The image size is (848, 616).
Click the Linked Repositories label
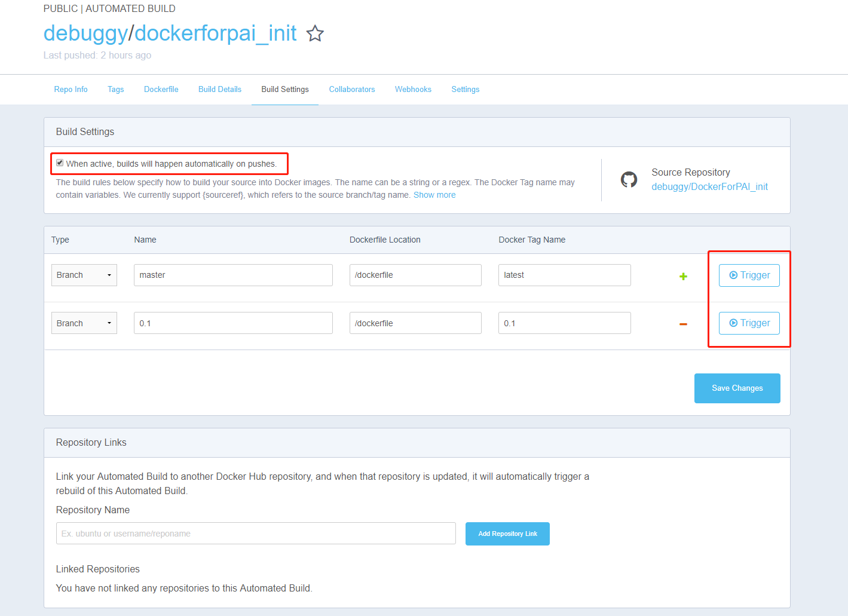[x=98, y=569]
